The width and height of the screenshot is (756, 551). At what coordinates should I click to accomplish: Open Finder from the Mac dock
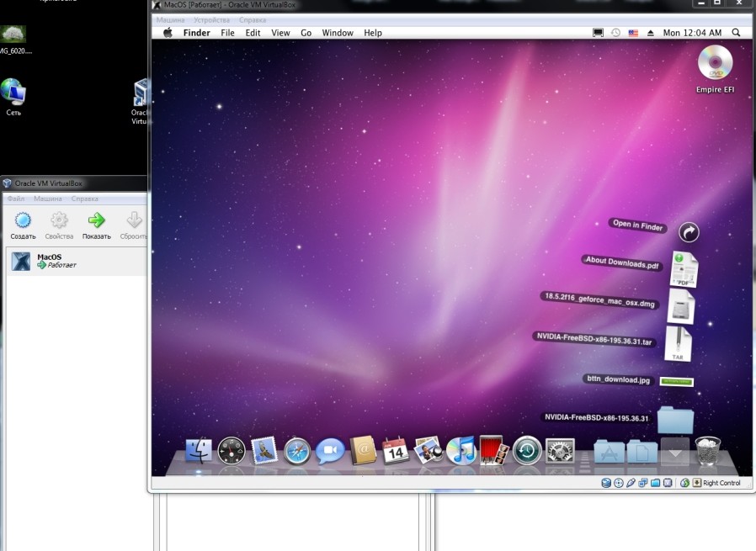click(199, 451)
